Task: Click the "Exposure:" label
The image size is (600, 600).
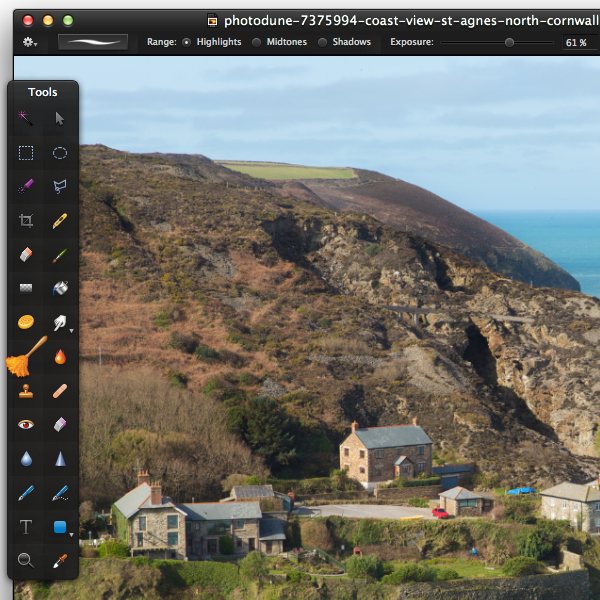Action: coord(412,42)
